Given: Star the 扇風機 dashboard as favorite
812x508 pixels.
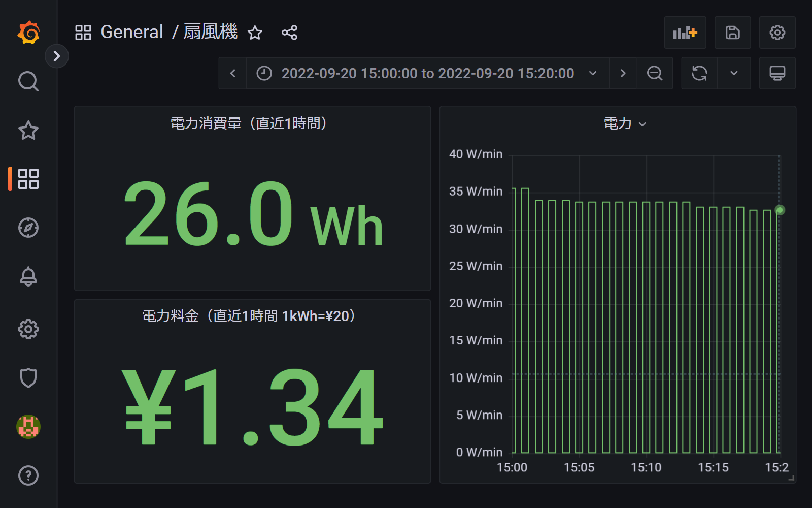Looking at the screenshot, I should [x=255, y=33].
